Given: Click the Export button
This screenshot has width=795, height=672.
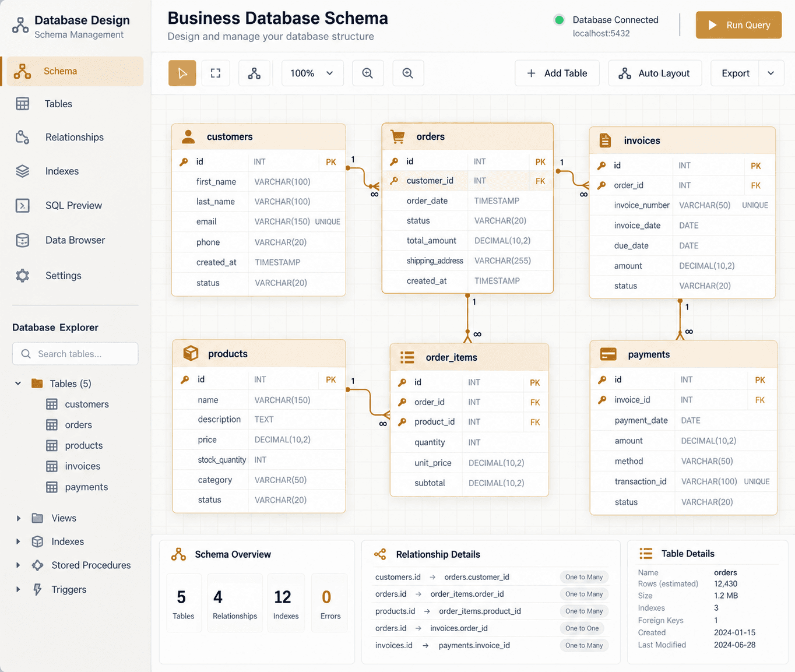Looking at the screenshot, I should [735, 73].
